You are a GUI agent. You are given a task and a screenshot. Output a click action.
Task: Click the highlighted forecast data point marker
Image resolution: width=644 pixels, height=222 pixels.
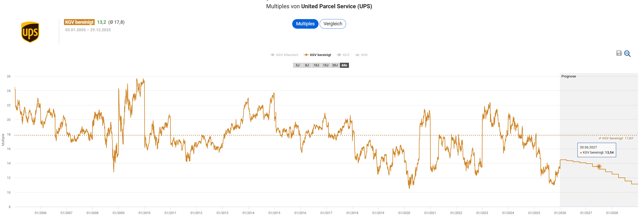coord(599,166)
